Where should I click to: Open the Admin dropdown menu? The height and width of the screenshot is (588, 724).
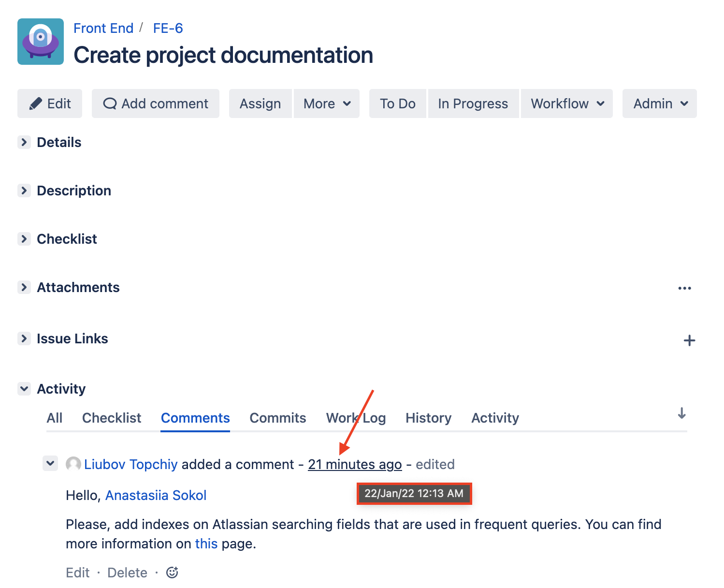(660, 103)
